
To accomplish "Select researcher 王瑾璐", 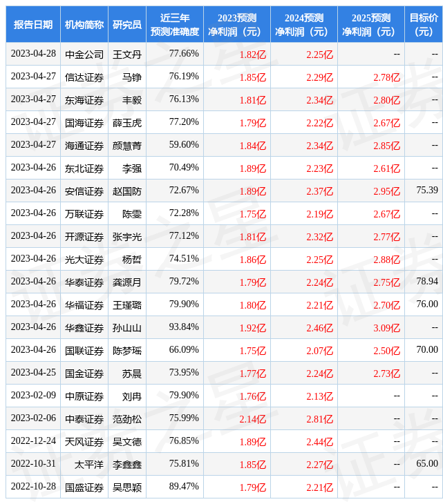I will click(x=127, y=305).
